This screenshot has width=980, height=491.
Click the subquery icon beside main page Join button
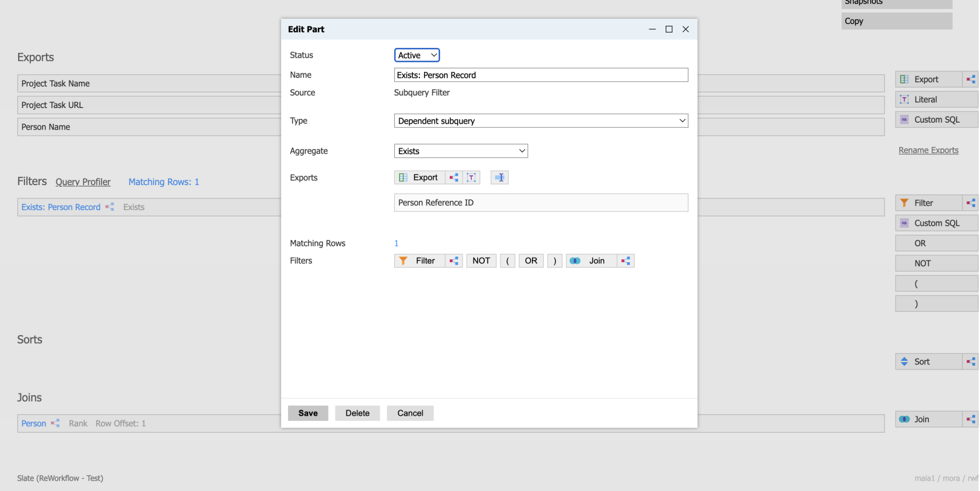coord(971,419)
